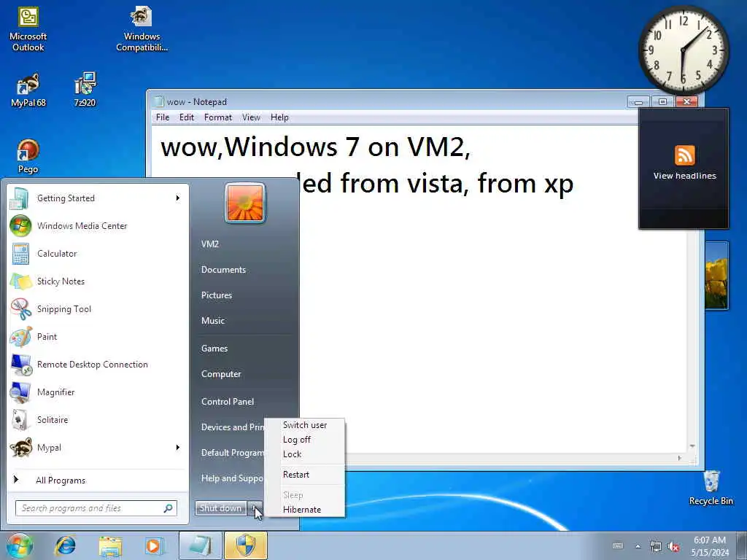747x560 pixels.
Task: Click the muted volume tray icon
Action: point(673,547)
